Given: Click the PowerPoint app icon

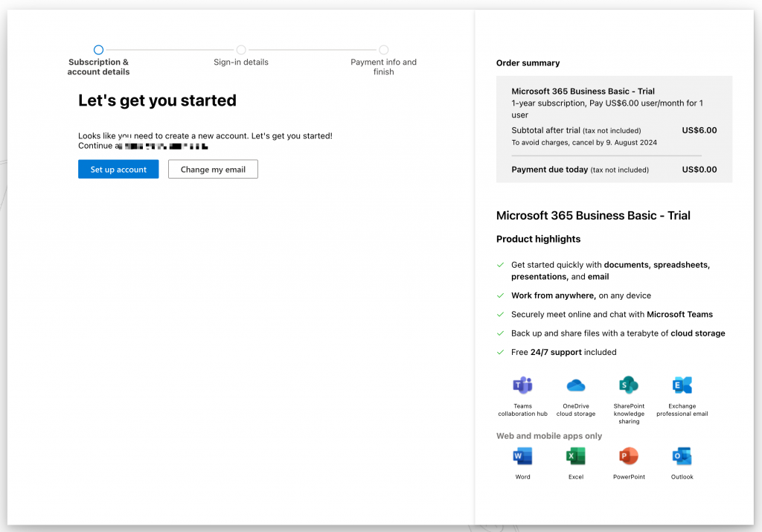Looking at the screenshot, I should point(629,456).
